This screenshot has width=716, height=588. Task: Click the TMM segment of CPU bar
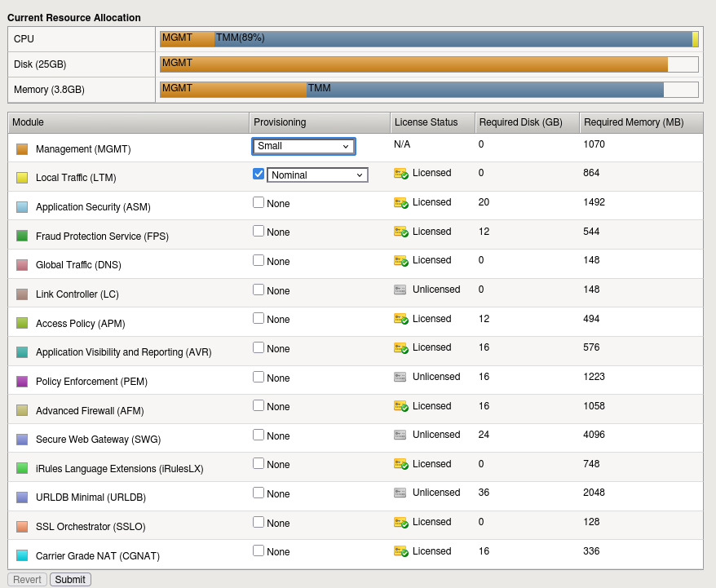pos(453,39)
